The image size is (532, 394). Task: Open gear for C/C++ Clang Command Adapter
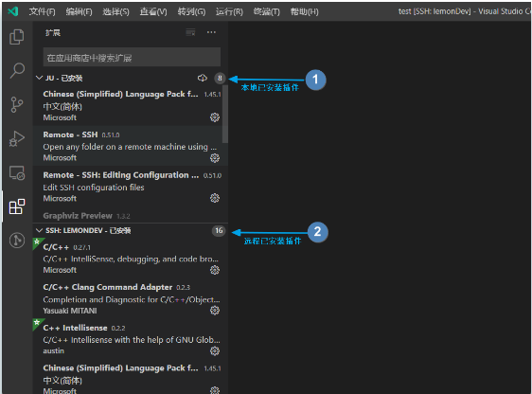tap(215, 311)
